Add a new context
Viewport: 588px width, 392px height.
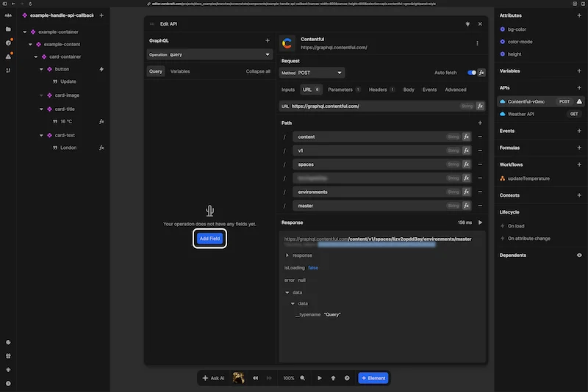tap(579, 195)
